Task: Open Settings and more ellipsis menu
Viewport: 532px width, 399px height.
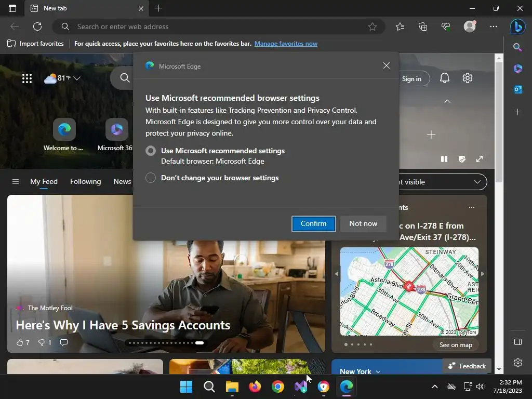Action: [494, 26]
